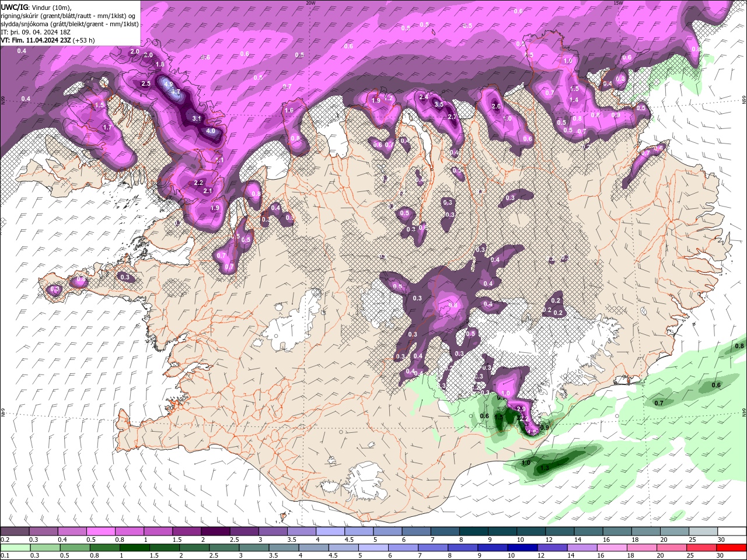Select the 1.7 snowfall value label
Viewport: 747px width, 560px height.
[107, 127]
